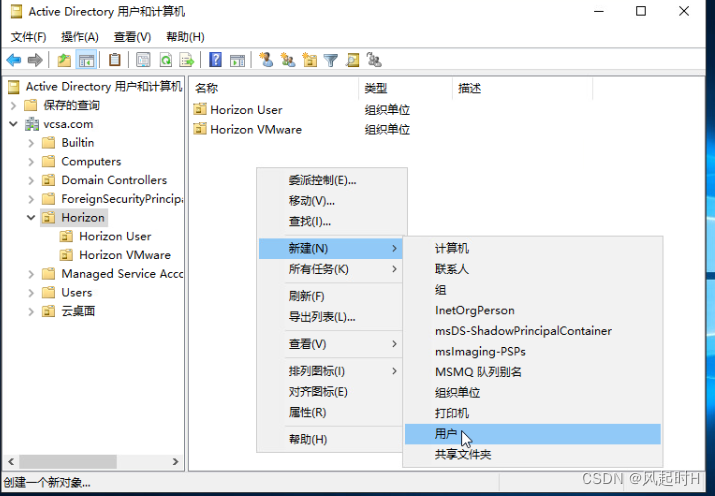
Task: Choose 导出列表(L)... in context menu
Action: pyautogui.click(x=332, y=317)
